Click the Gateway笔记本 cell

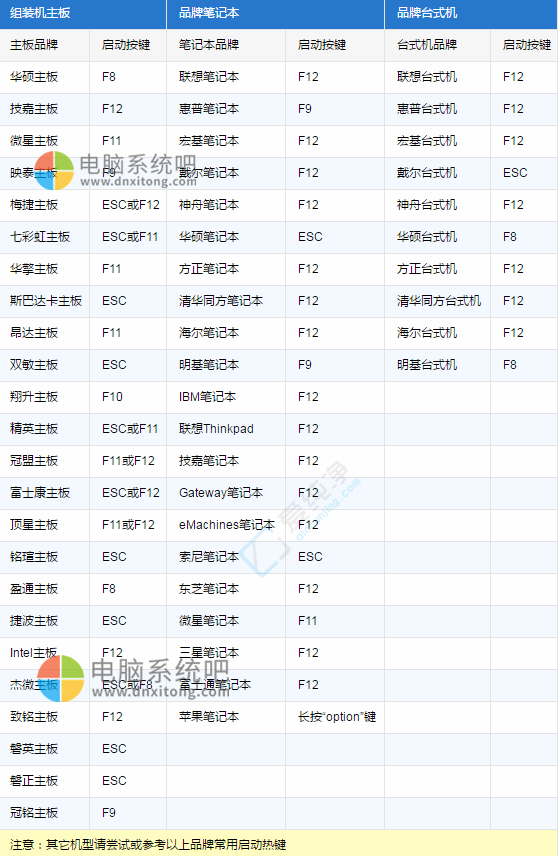tap(221, 493)
